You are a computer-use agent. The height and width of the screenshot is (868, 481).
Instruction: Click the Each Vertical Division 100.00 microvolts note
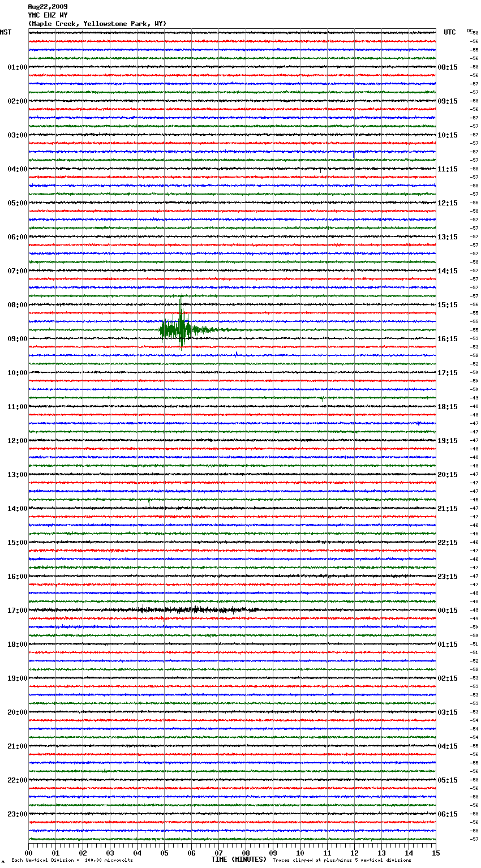(72, 861)
